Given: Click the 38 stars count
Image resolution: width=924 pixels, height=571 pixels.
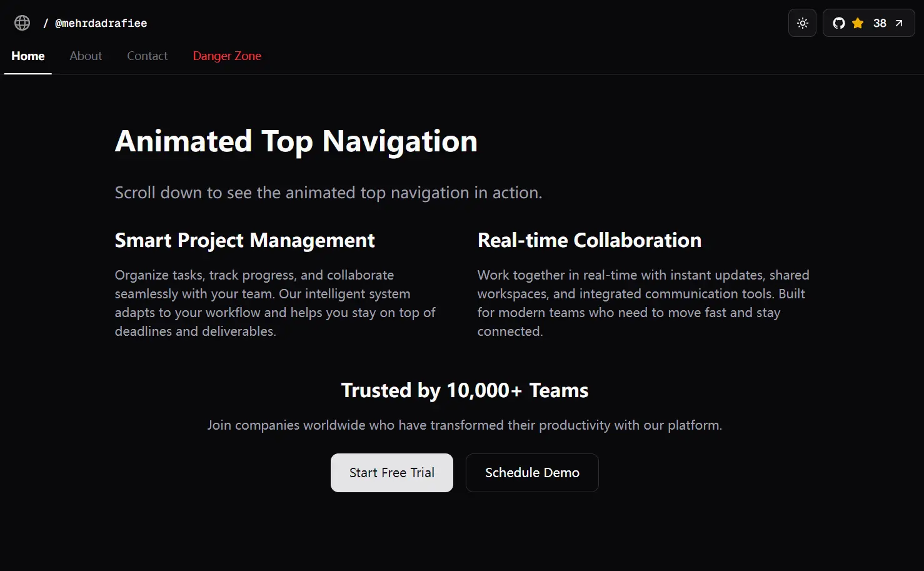Looking at the screenshot, I should [x=880, y=23].
